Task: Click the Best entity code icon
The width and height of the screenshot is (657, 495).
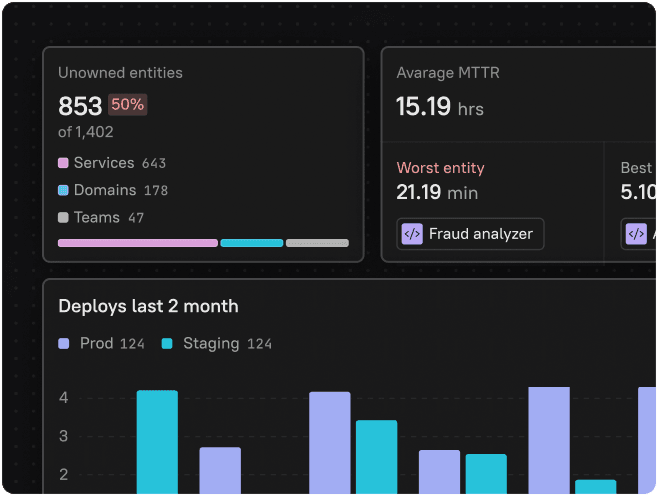Action: [x=636, y=234]
